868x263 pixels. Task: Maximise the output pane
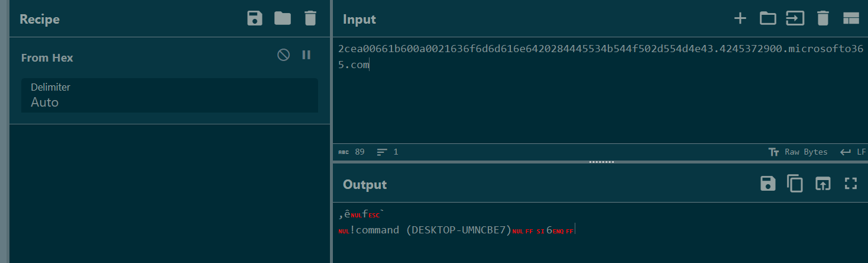pos(850,184)
